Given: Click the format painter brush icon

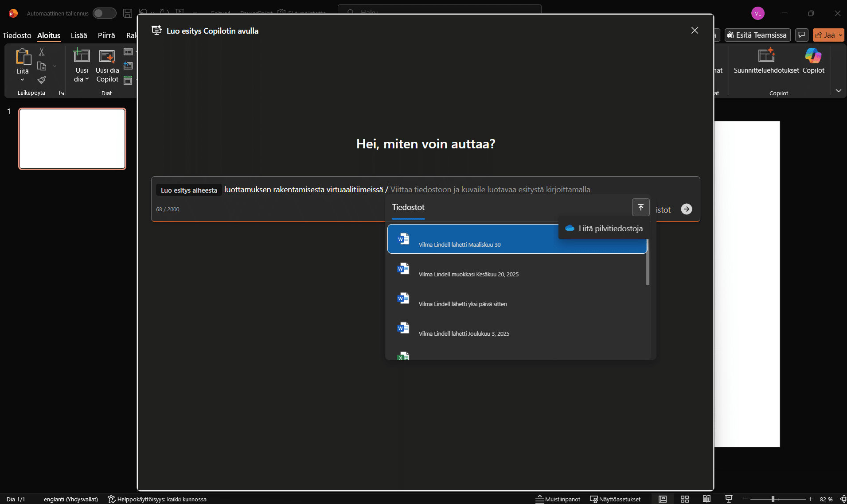Looking at the screenshot, I should (x=42, y=80).
